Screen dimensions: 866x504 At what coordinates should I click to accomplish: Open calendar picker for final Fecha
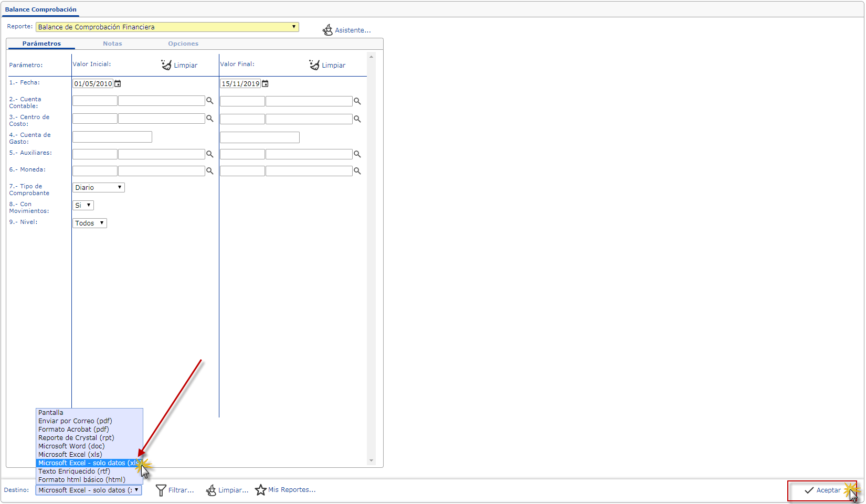(266, 83)
